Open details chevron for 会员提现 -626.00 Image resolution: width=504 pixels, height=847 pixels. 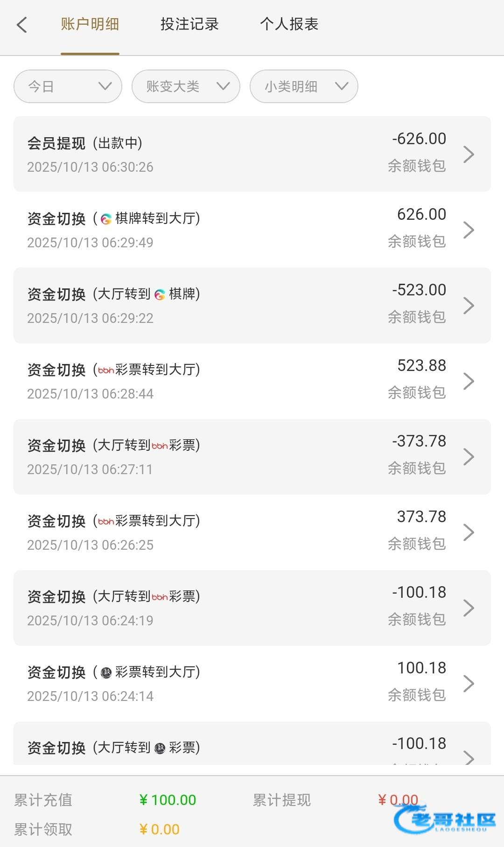coord(469,154)
